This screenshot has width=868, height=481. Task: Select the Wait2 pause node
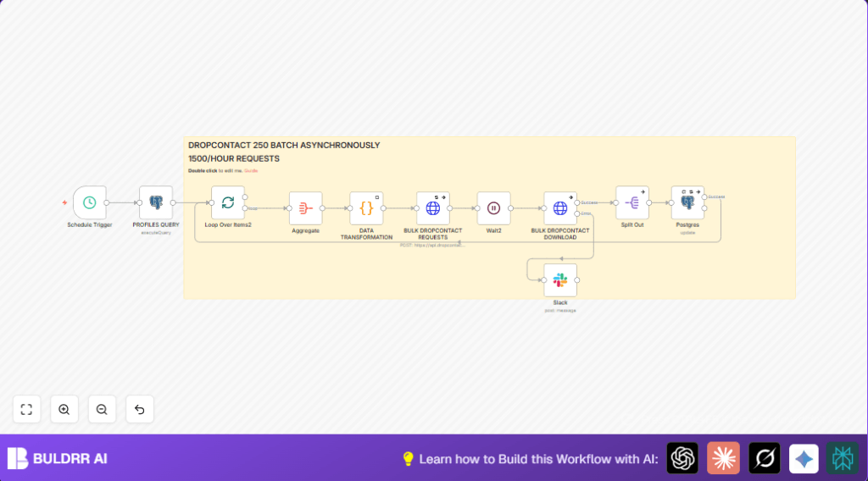pos(494,207)
